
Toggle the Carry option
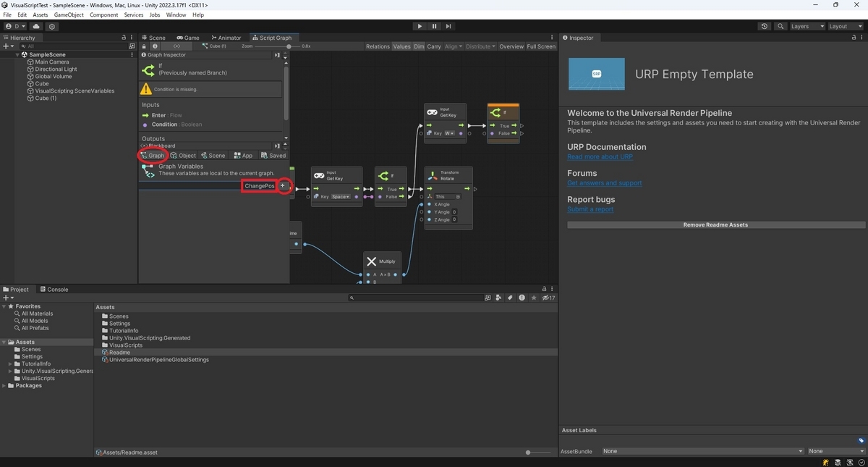click(x=434, y=46)
